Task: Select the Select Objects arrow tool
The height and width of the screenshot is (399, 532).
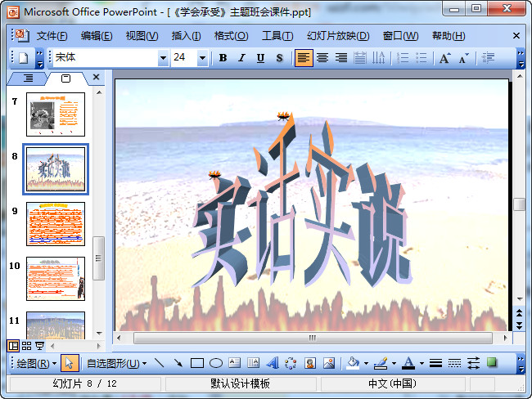Action: pyautogui.click(x=70, y=363)
